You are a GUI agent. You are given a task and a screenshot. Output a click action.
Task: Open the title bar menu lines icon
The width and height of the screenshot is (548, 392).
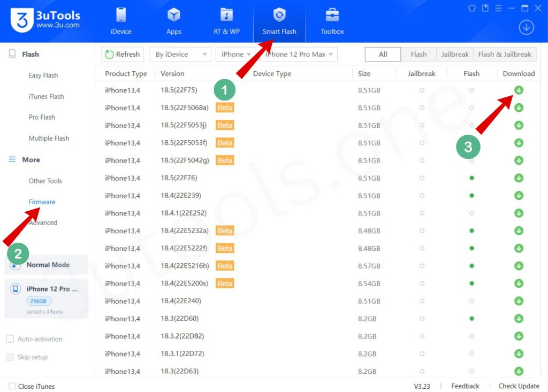coord(498,8)
